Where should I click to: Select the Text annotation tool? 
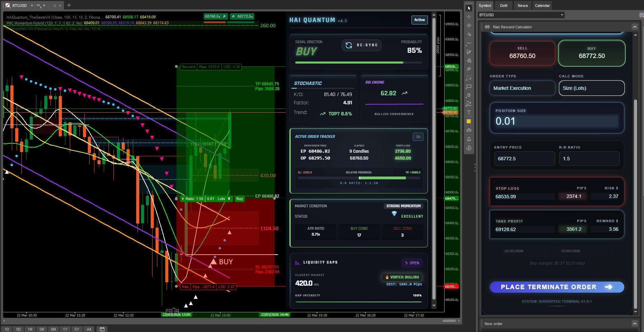click(x=469, y=112)
